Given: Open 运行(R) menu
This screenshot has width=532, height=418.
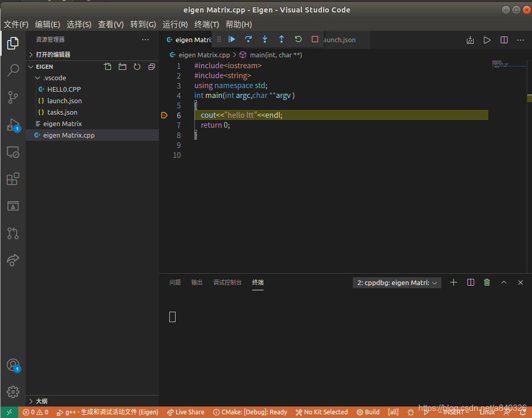Looking at the screenshot, I should click(175, 24).
